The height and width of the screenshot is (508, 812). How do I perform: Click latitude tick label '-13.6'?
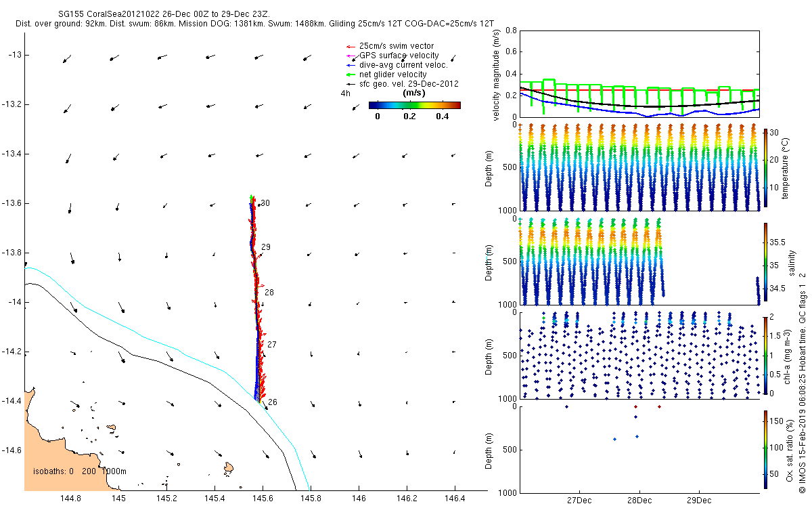12,203
